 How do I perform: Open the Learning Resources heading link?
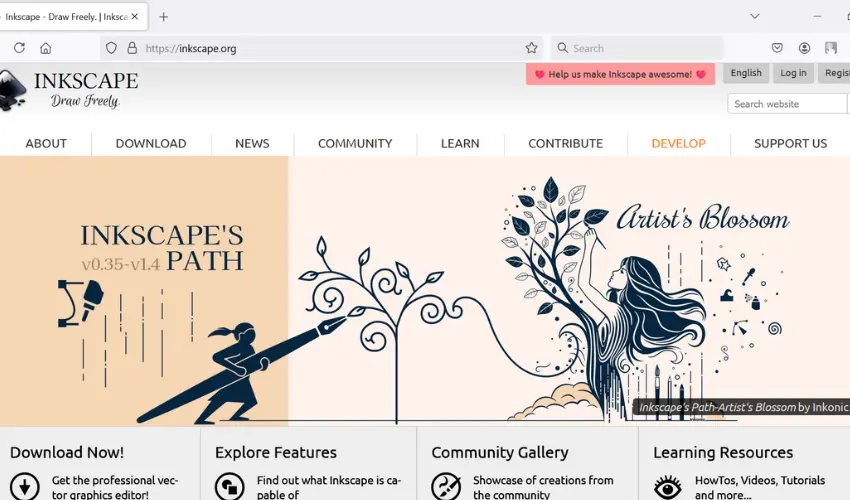tap(723, 452)
